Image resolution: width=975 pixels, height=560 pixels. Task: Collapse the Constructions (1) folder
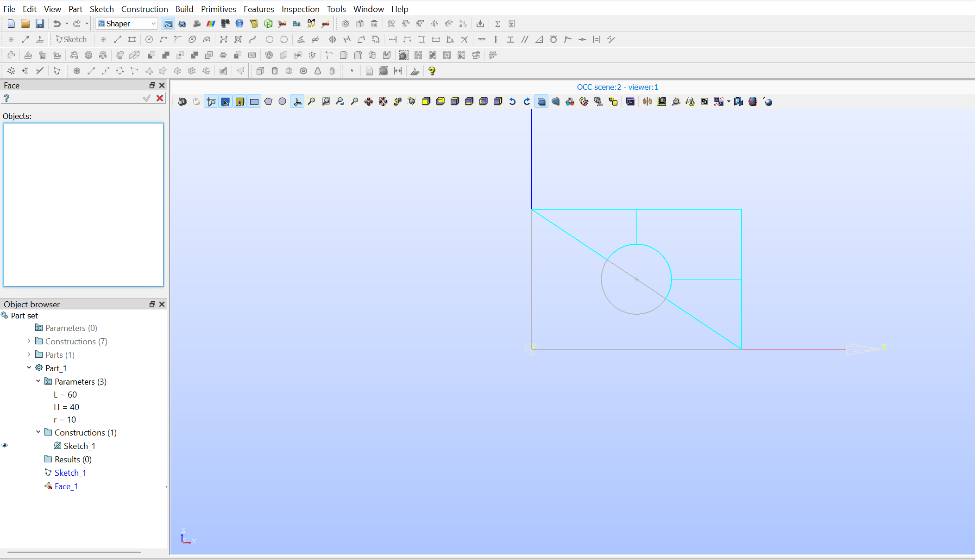[x=38, y=432]
